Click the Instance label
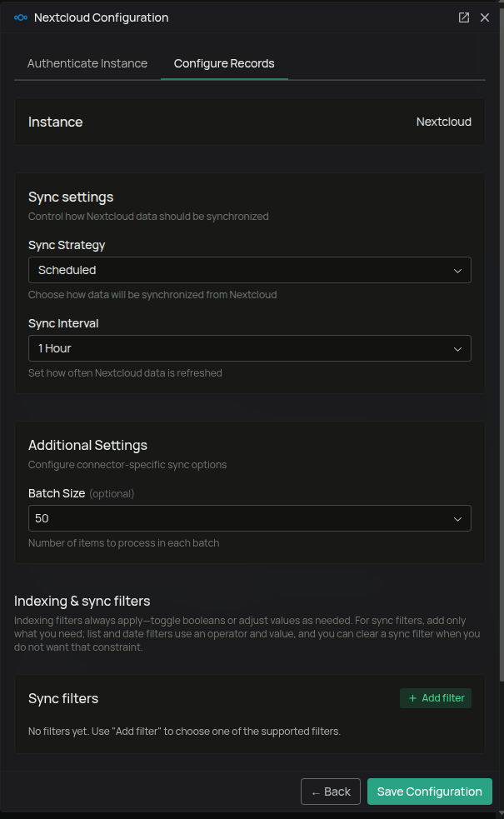Screen dimensions: 504x819 pyautogui.click(x=55, y=122)
